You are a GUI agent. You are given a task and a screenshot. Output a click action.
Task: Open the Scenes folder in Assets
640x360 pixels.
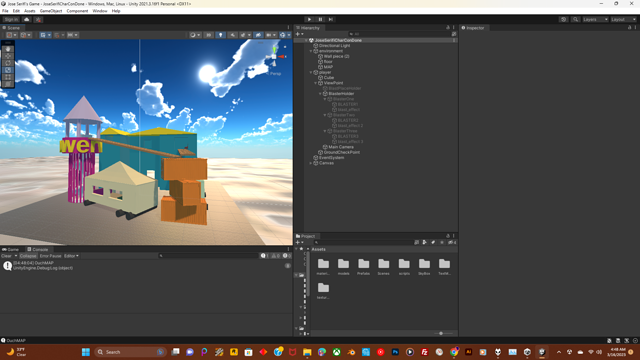[383, 266]
